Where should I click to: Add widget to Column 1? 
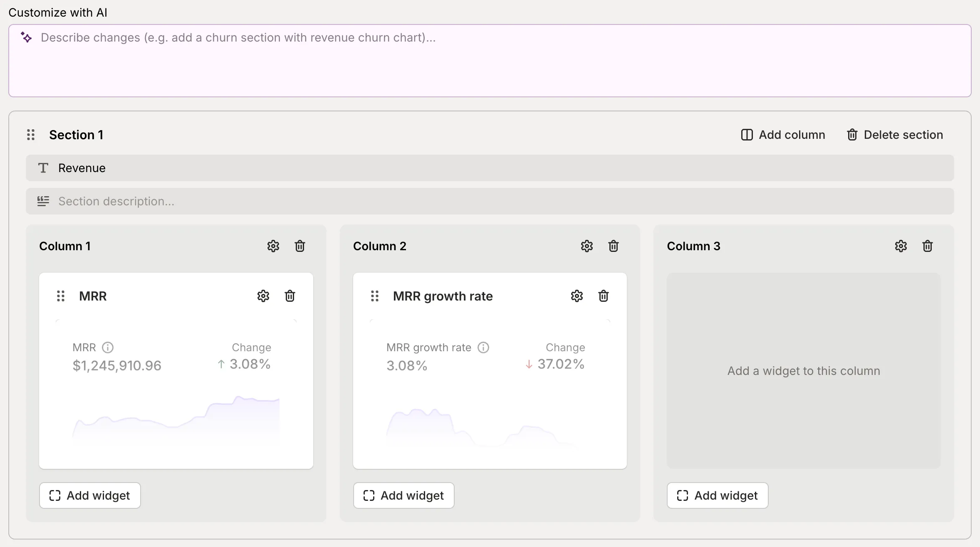(x=90, y=495)
